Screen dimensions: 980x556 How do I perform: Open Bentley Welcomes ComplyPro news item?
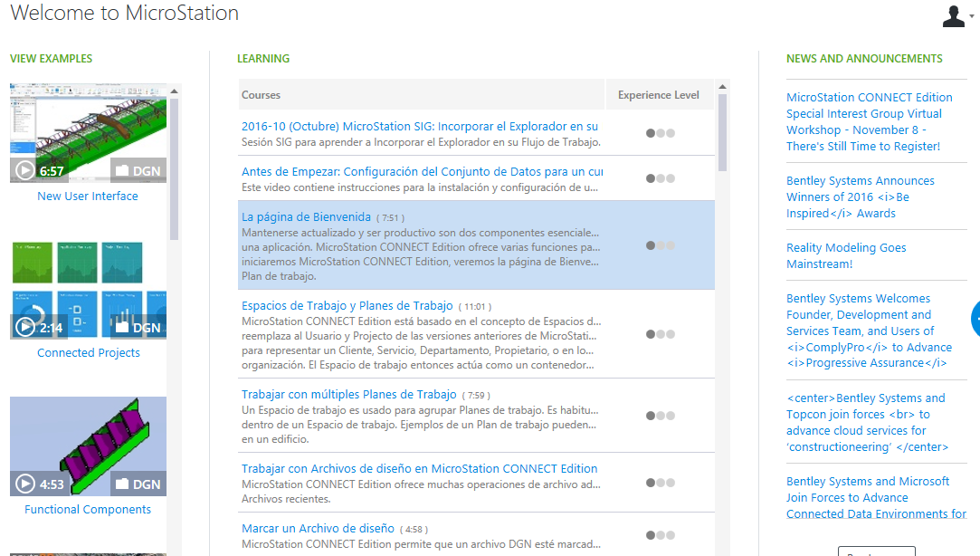tap(869, 331)
